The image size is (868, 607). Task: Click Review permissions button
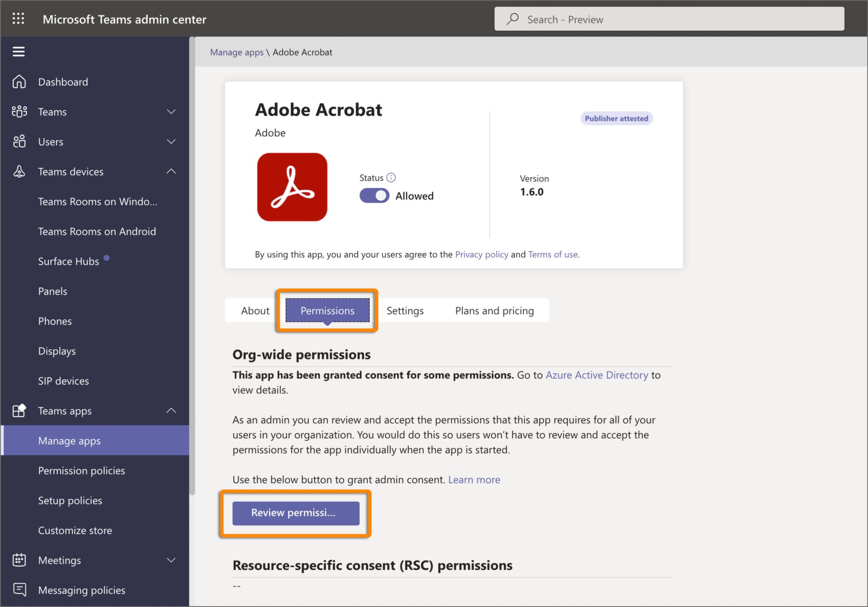296,513
